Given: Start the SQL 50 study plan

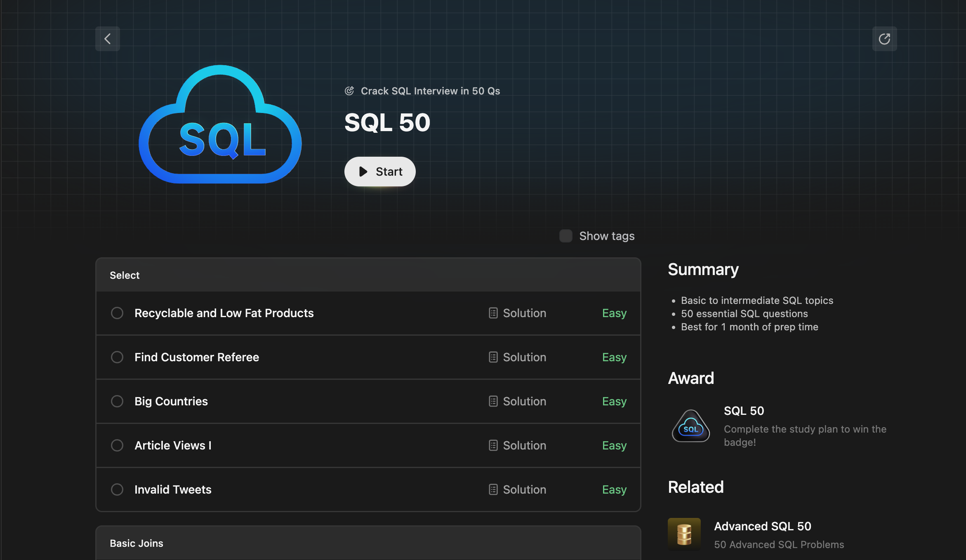Looking at the screenshot, I should 380,172.
